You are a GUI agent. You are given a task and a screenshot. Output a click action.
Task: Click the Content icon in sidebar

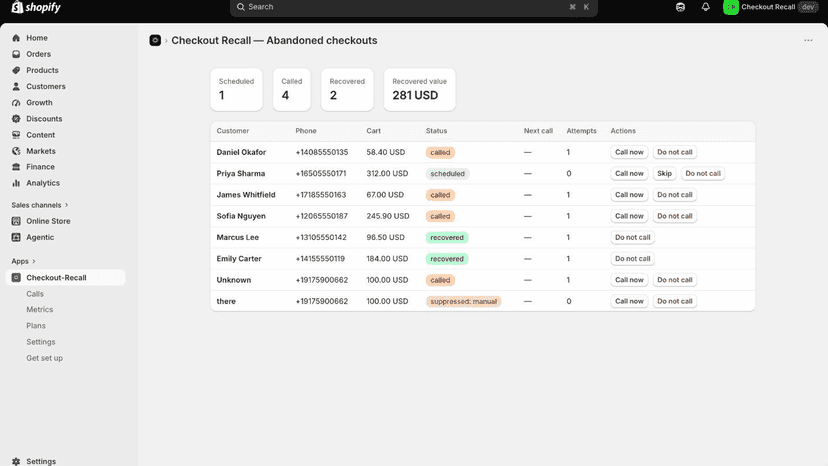(x=16, y=135)
